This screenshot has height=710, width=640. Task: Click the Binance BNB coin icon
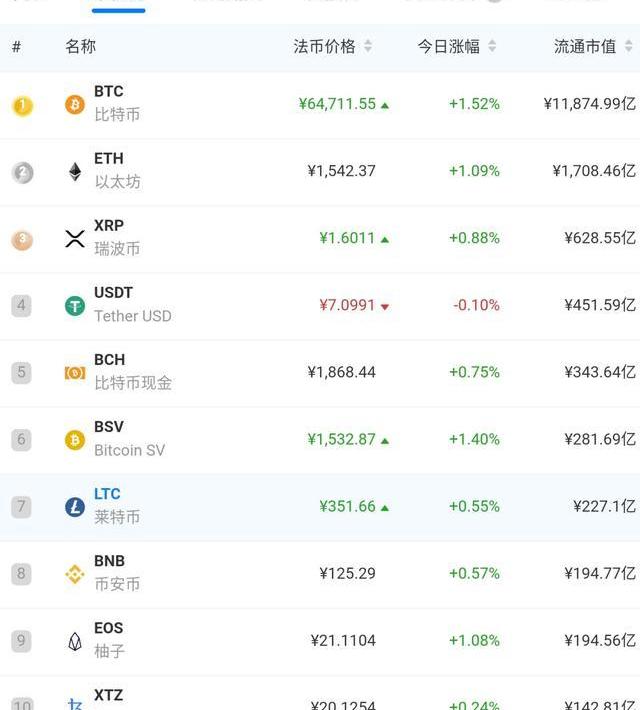(75, 574)
